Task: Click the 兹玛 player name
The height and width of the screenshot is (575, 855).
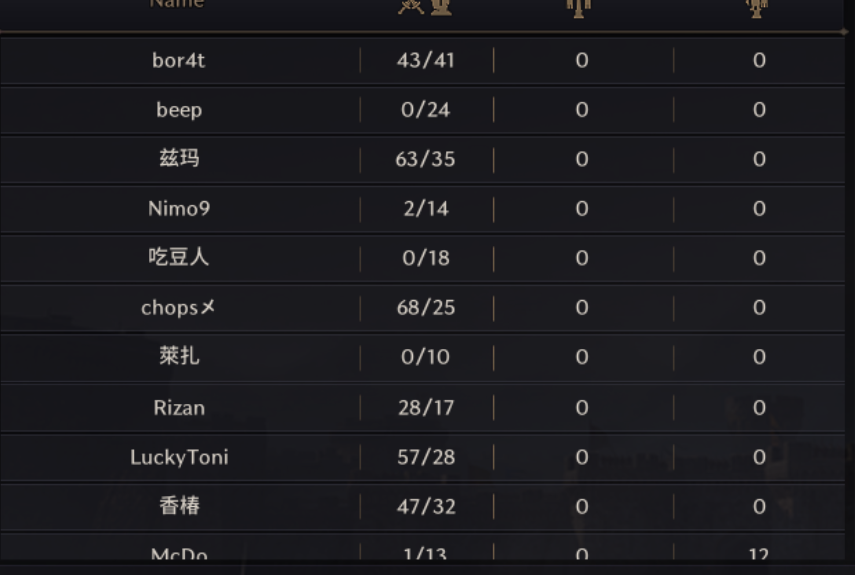Action: (179, 158)
